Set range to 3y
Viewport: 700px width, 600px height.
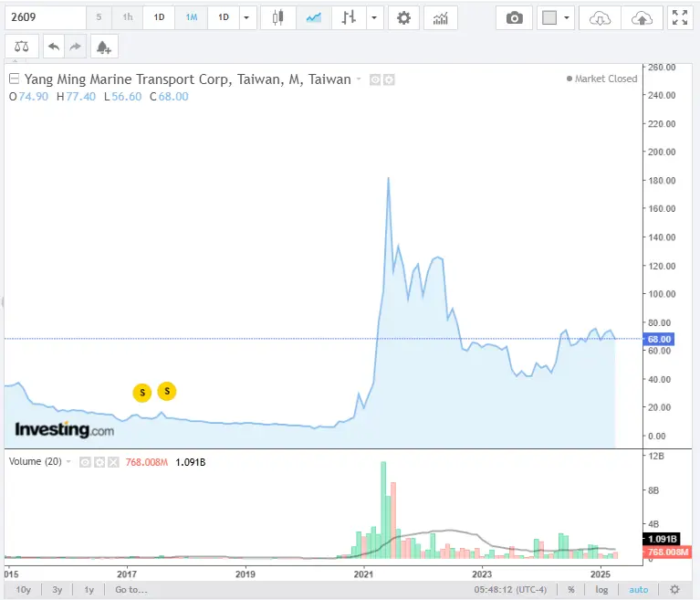pos(57,590)
